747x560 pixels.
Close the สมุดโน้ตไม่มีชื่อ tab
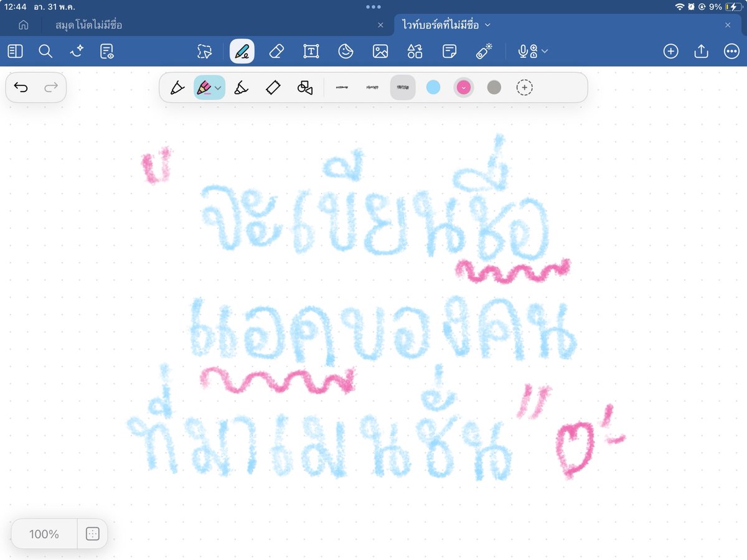click(381, 25)
